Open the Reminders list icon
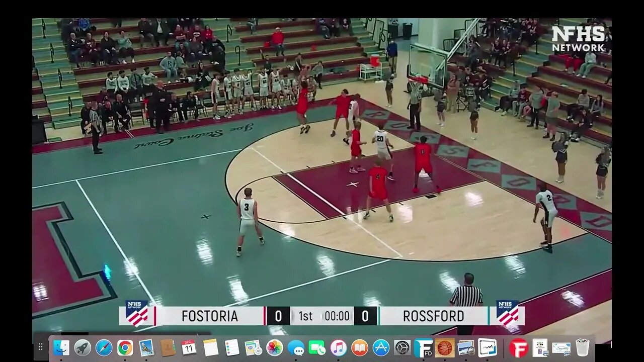 click(x=232, y=347)
